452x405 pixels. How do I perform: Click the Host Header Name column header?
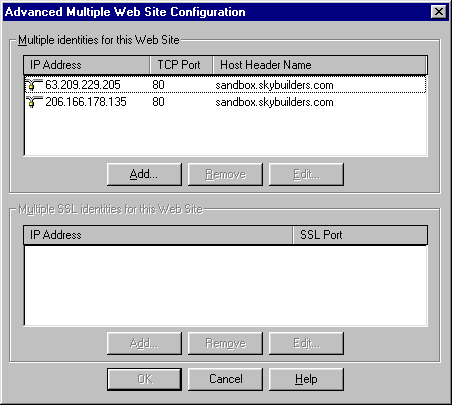coord(320,65)
